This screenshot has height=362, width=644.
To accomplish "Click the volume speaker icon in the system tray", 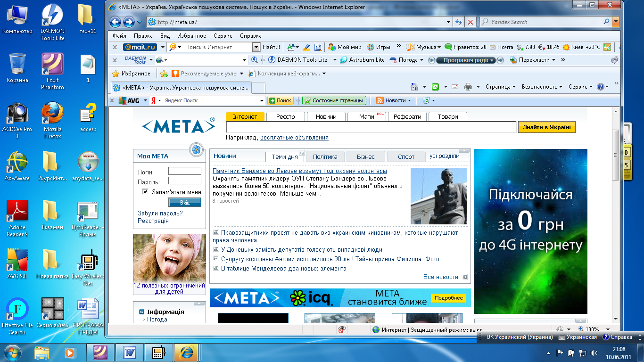I will click(594, 353).
